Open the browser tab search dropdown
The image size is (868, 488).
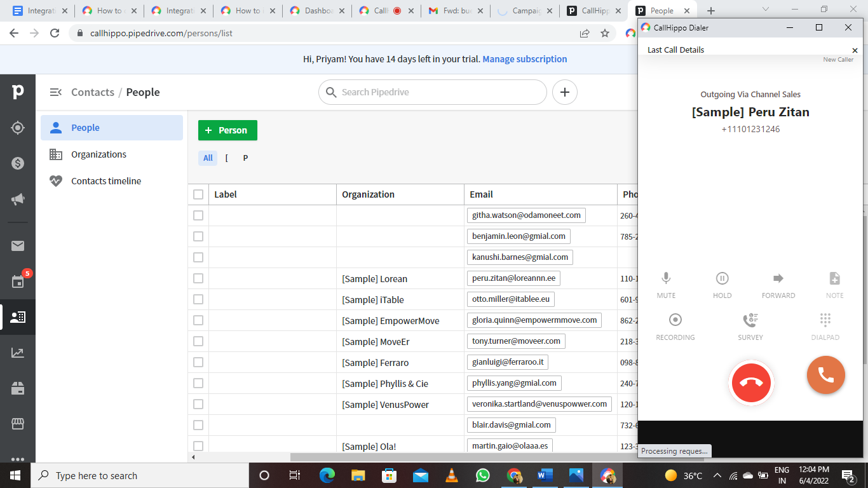[765, 10]
